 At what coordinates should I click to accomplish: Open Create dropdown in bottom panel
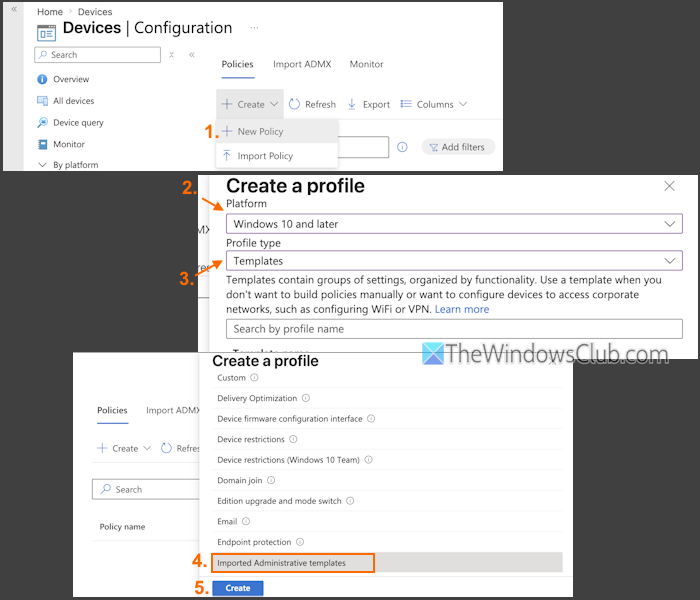tap(124, 448)
